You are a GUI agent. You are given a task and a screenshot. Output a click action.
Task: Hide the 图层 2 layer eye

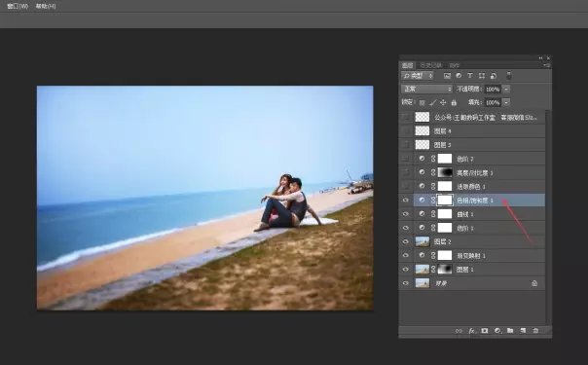[x=405, y=241]
